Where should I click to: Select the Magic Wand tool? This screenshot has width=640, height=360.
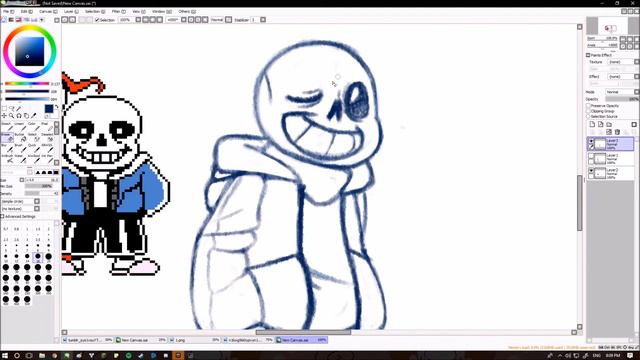(x=19, y=109)
